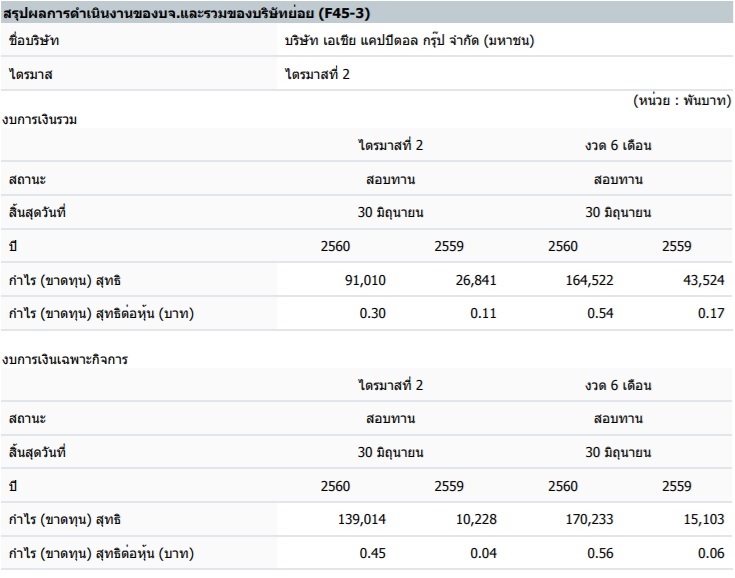The image size is (735, 578).
Task: Select earnings per share "0.04"
Action: point(483,553)
